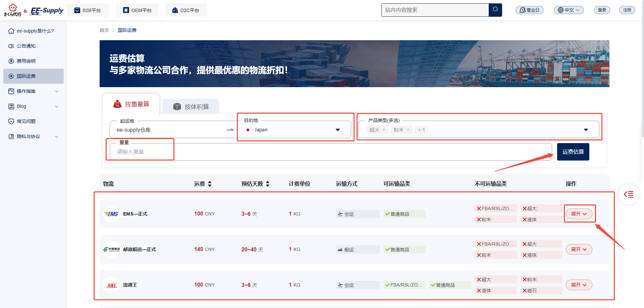Expand the 隐私与协议 sidebar section
The image size is (644, 308).
[34, 136]
